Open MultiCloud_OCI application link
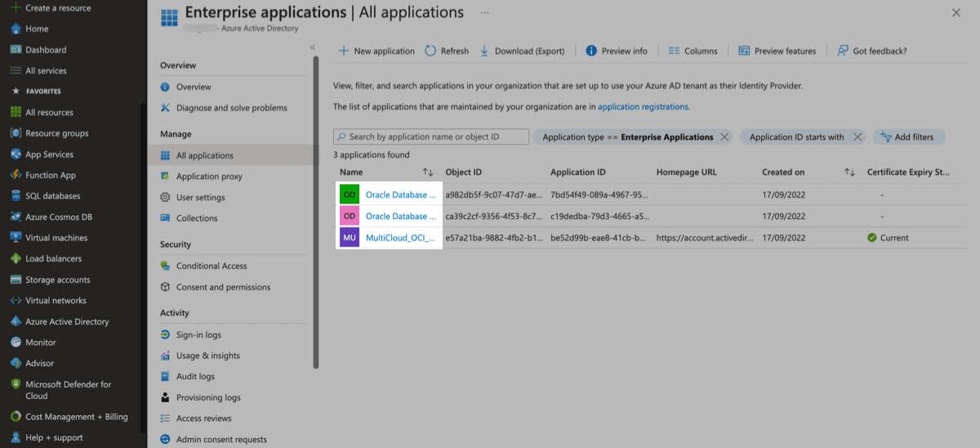The width and height of the screenshot is (980, 448). click(400, 238)
